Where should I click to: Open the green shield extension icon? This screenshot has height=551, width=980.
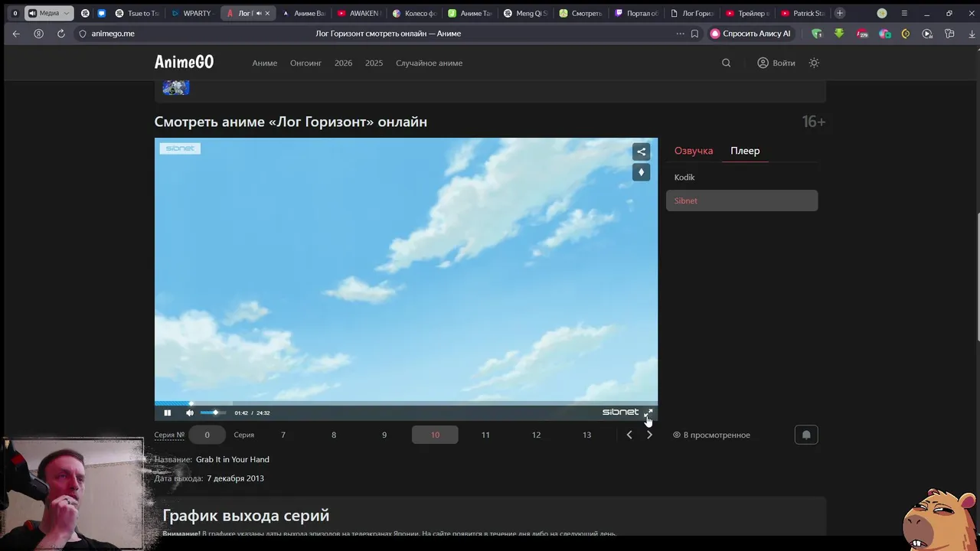point(817,34)
